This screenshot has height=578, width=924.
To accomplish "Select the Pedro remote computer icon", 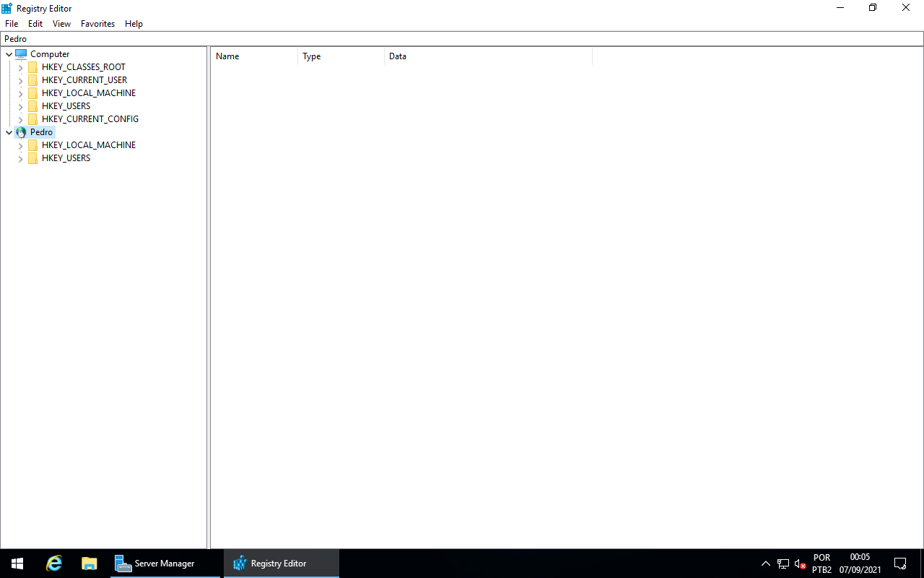I will (21, 132).
